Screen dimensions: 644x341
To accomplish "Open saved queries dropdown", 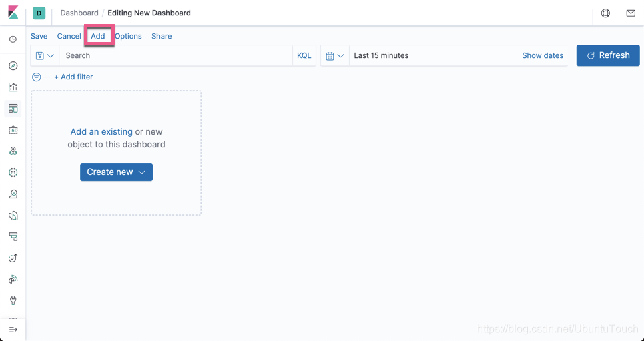I will (45, 55).
